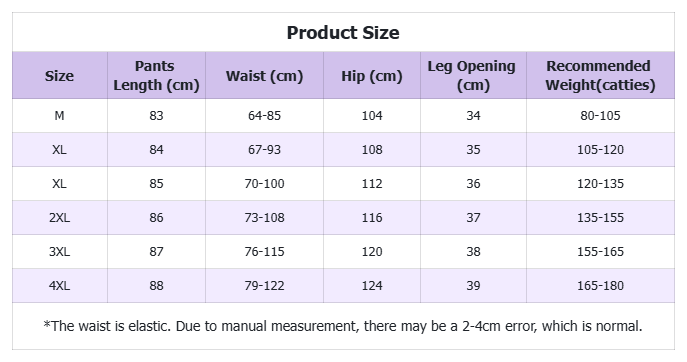The height and width of the screenshot is (362, 687).
Task: Click the Recommended Weight(catties) header
Action: click(600, 75)
